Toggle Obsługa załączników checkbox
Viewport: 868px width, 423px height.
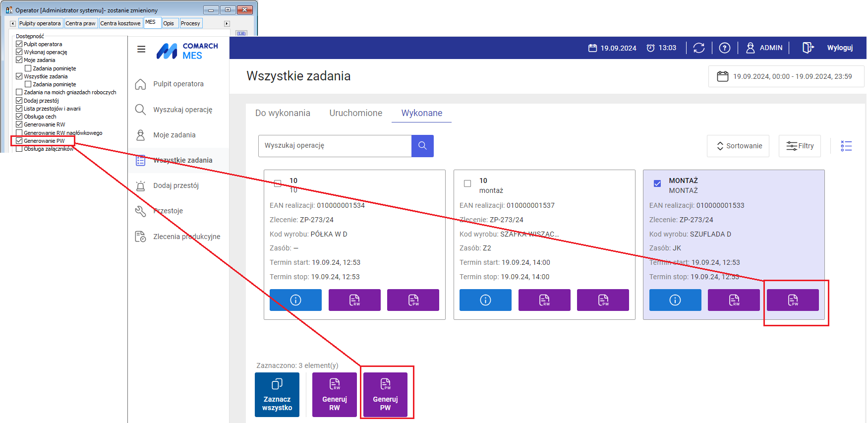coord(19,149)
